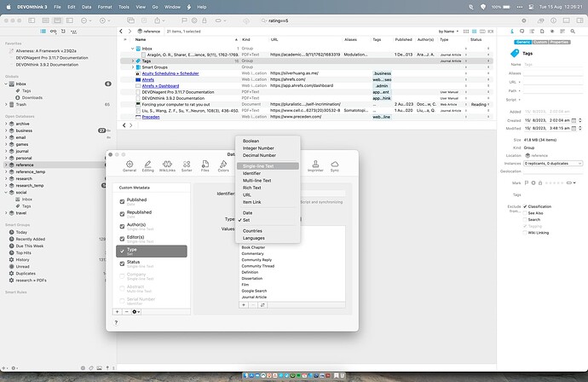The width and height of the screenshot is (588, 382).
Task: Uncheck the Status metadata checkbox
Action: coord(122,263)
